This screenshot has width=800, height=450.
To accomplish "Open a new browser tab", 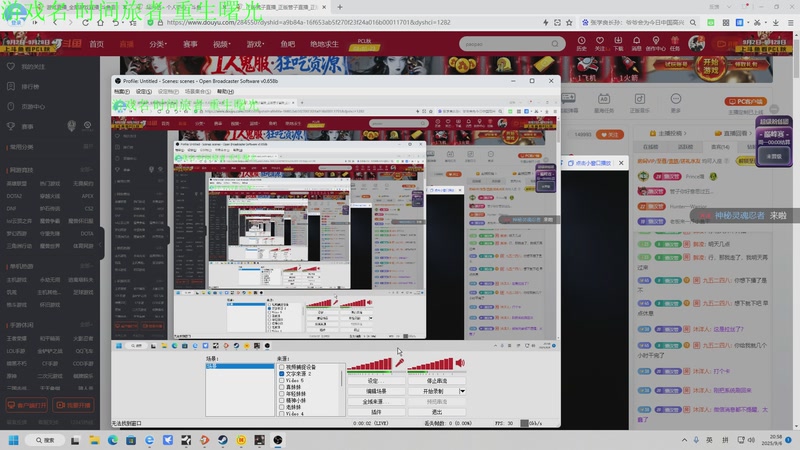I will [340, 7].
